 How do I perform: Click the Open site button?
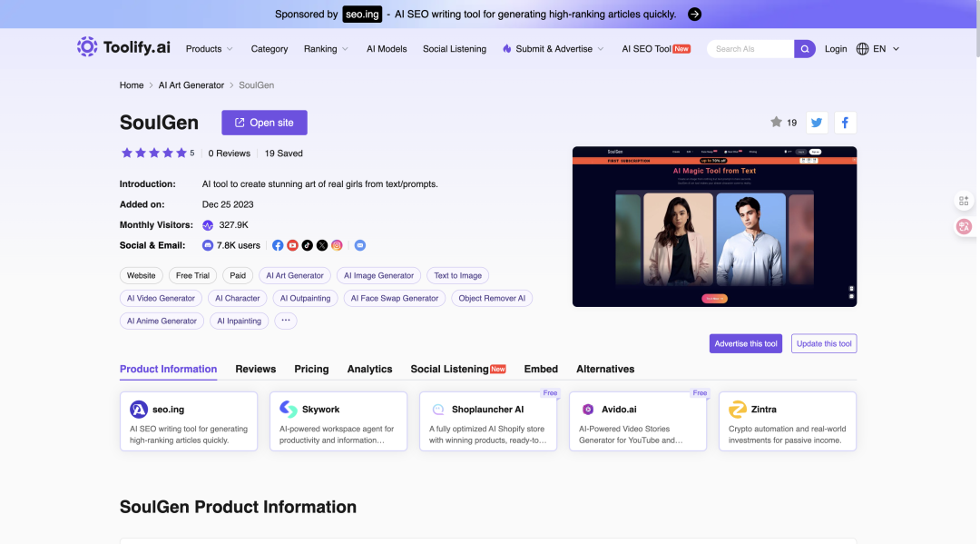pos(264,123)
